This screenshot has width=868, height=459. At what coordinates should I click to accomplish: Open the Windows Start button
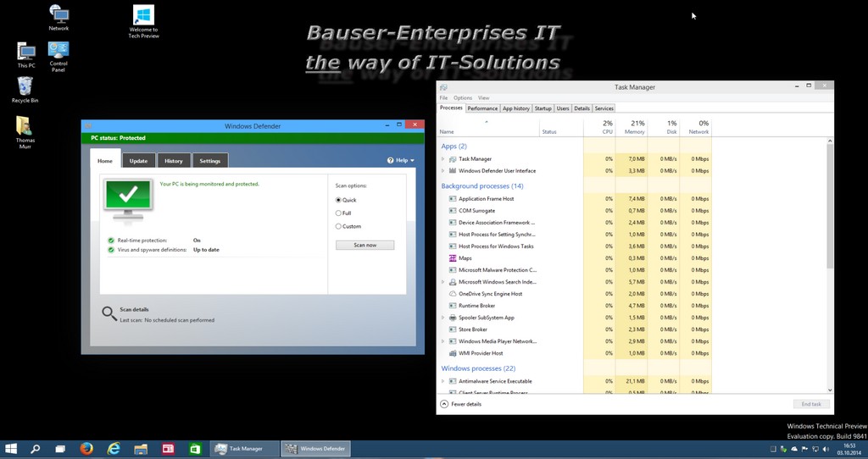click(x=10, y=449)
